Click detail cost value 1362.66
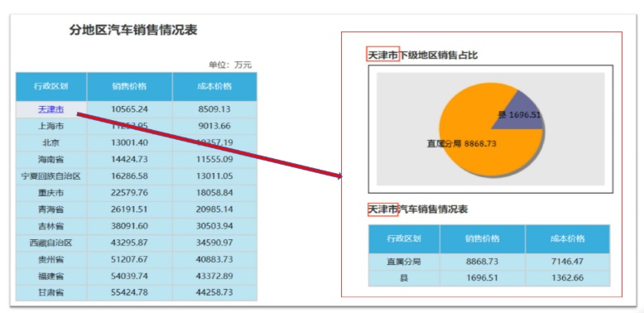 point(567,278)
